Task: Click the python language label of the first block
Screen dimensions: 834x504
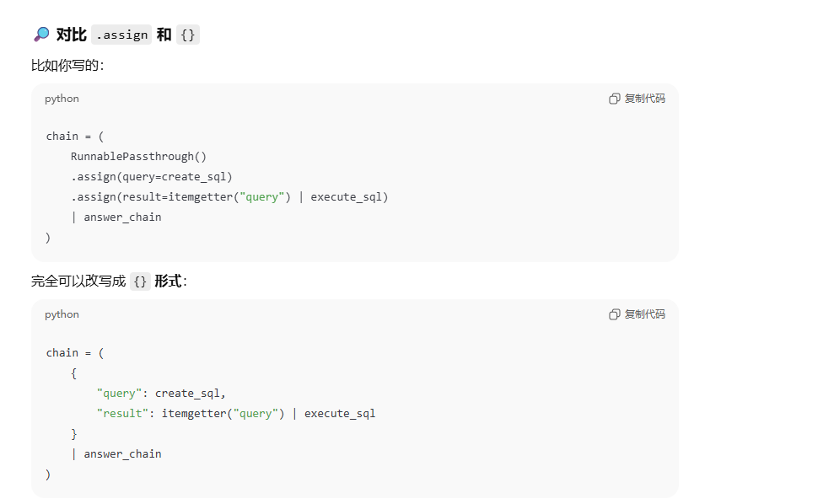Action: [x=62, y=99]
